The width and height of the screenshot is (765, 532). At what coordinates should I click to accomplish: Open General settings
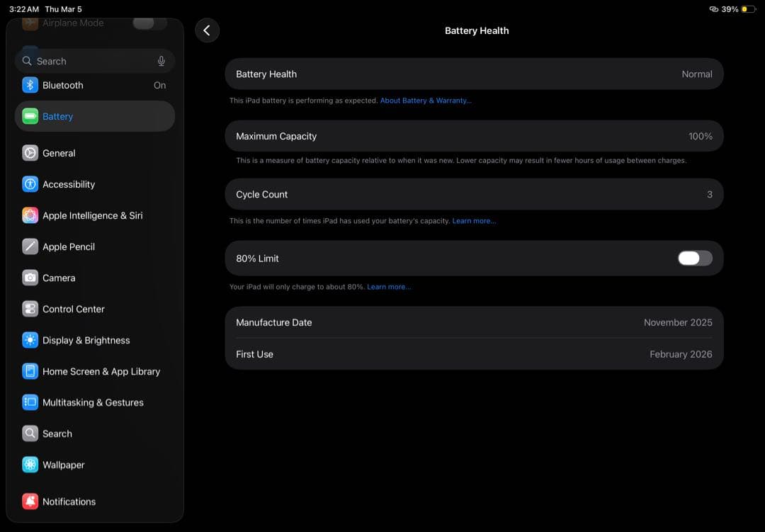pos(95,153)
